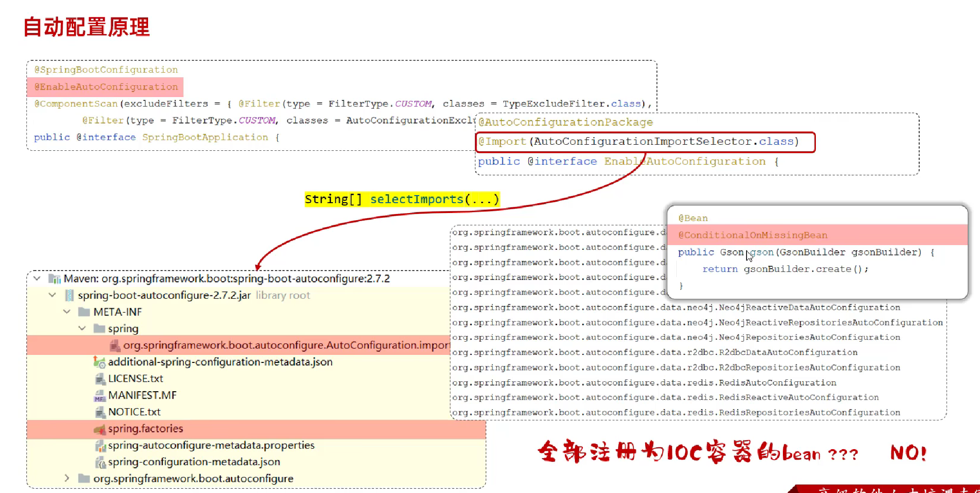Click the String[] selectImports(...) label
The image size is (980, 493).
pos(402,199)
